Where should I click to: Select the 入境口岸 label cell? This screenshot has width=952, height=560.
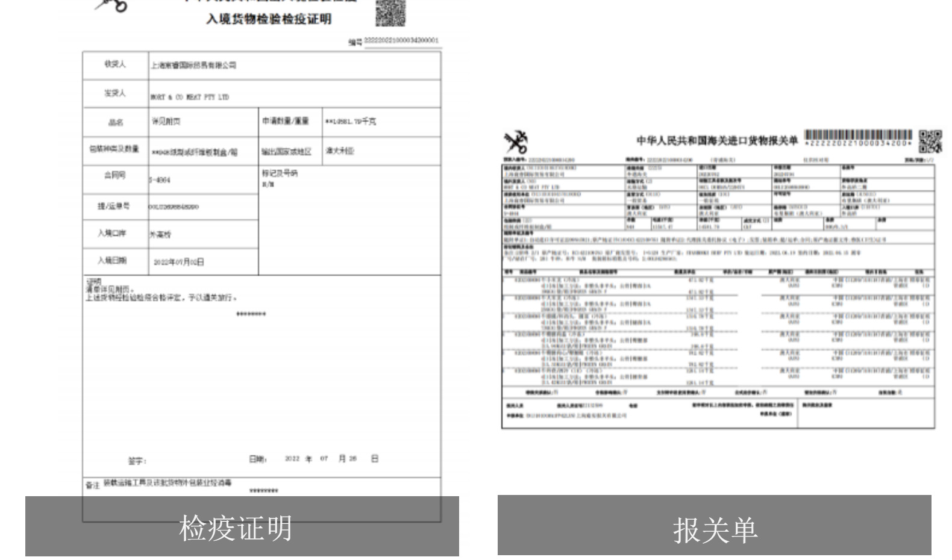tap(116, 234)
